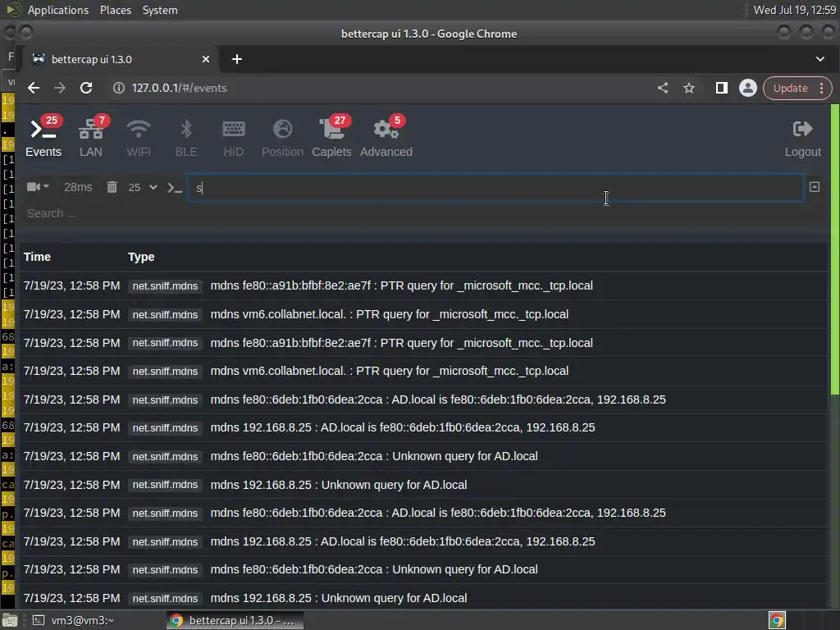Click the trash icon to clear events
The image size is (840, 630).
[112, 187]
